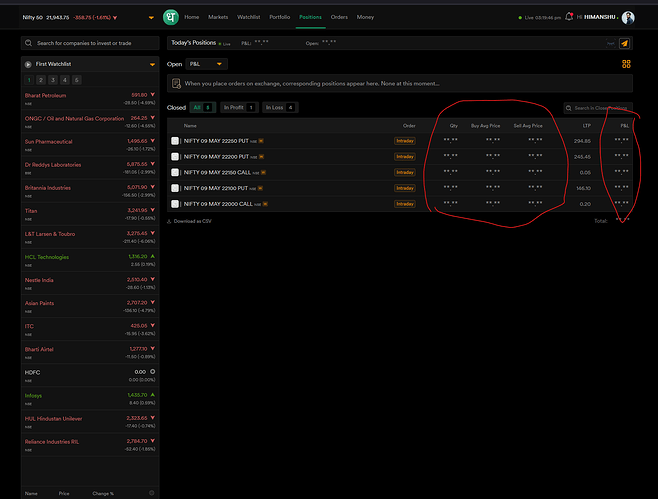Sort table by the LTP column header
The width and height of the screenshot is (658, 499).
tap(586, 126)
